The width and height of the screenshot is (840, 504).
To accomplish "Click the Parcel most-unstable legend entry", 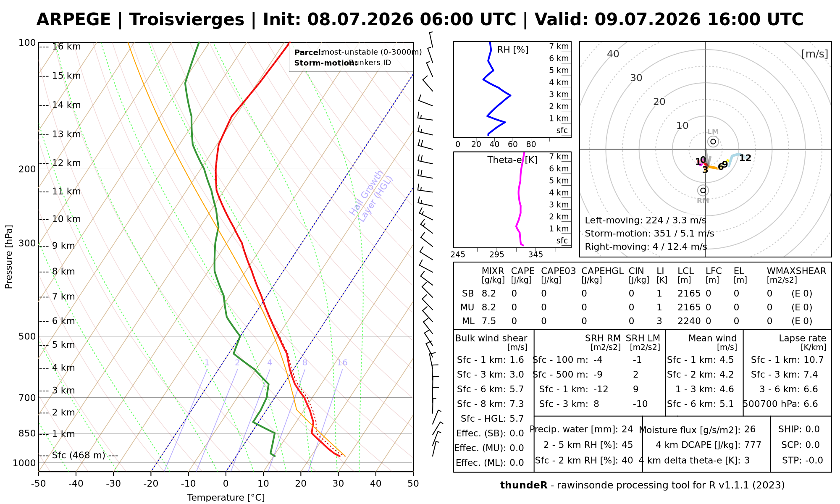I will coord(358,52).
